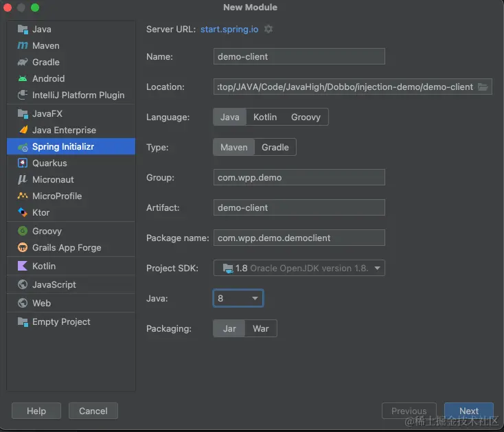
Task: Pick the Kotlin icon in module list
Action: (22, 266)
